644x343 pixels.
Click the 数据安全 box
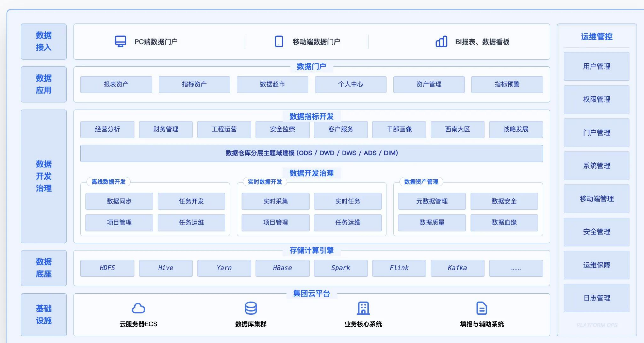504,201
